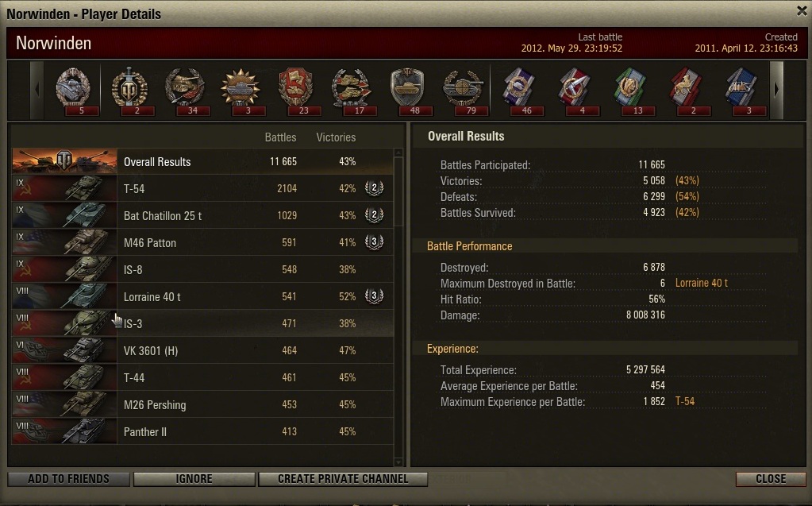Click the green ribbon lion medal showing 13

(631, 91)
